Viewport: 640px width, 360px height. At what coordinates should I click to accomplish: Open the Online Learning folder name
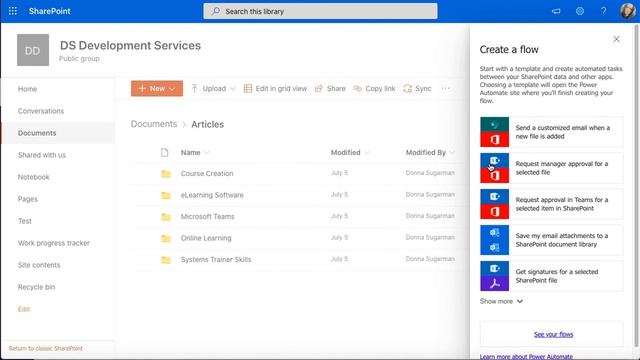[x=206, y=238]
